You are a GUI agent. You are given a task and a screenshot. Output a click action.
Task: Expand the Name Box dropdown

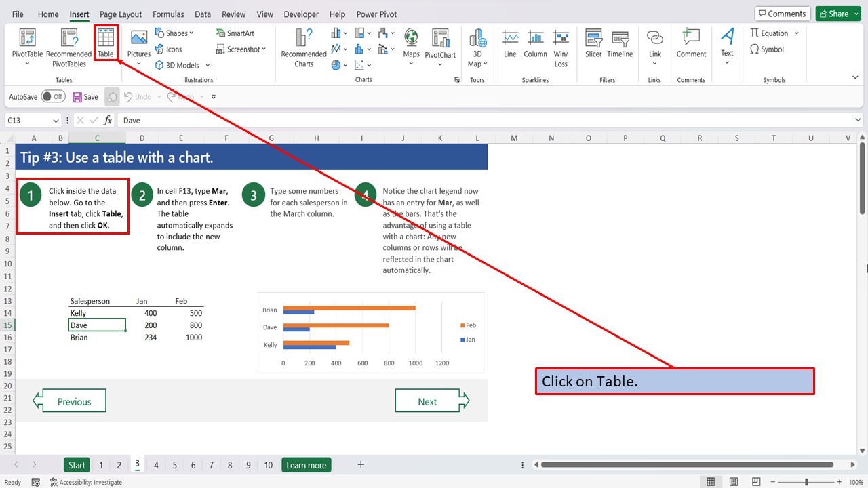point(54,119)
